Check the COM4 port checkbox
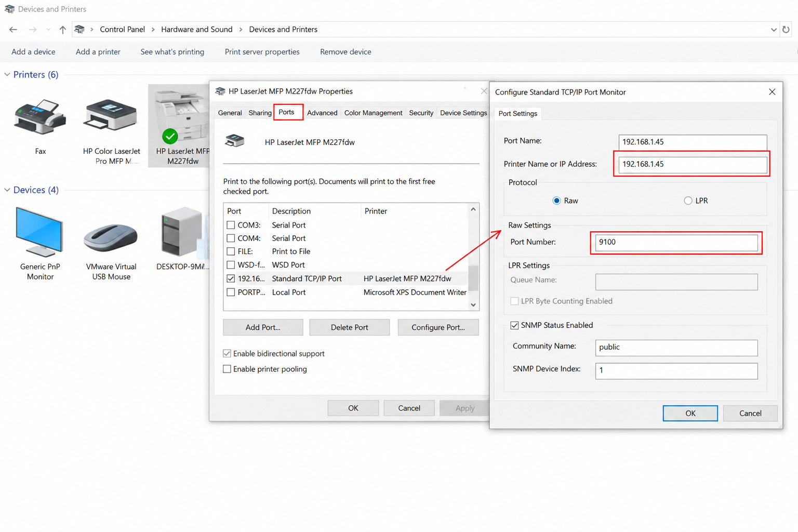The height and width of the screenshot is (532, 798). 231,238
